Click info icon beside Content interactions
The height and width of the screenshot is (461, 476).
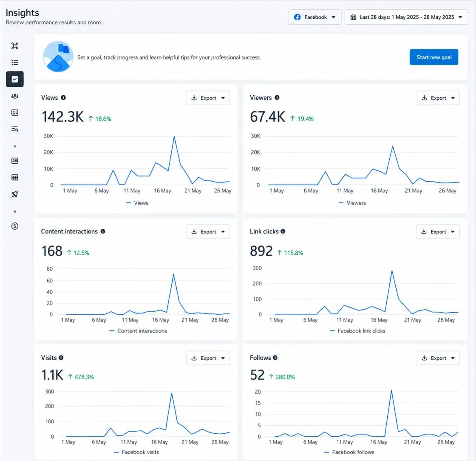point(103,231)
